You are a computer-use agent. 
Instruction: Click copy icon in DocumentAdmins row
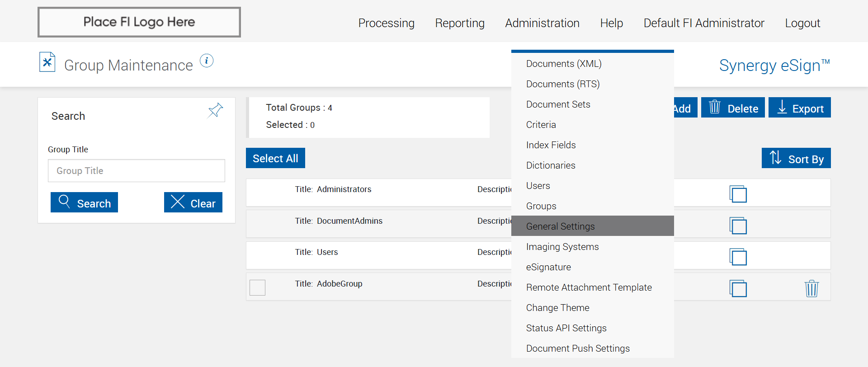click(738, 226)
